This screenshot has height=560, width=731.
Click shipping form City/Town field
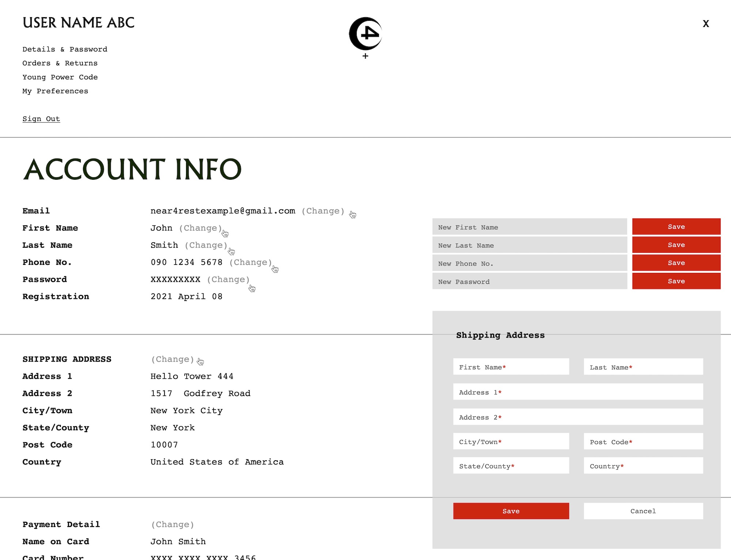(x=511, y=441)
